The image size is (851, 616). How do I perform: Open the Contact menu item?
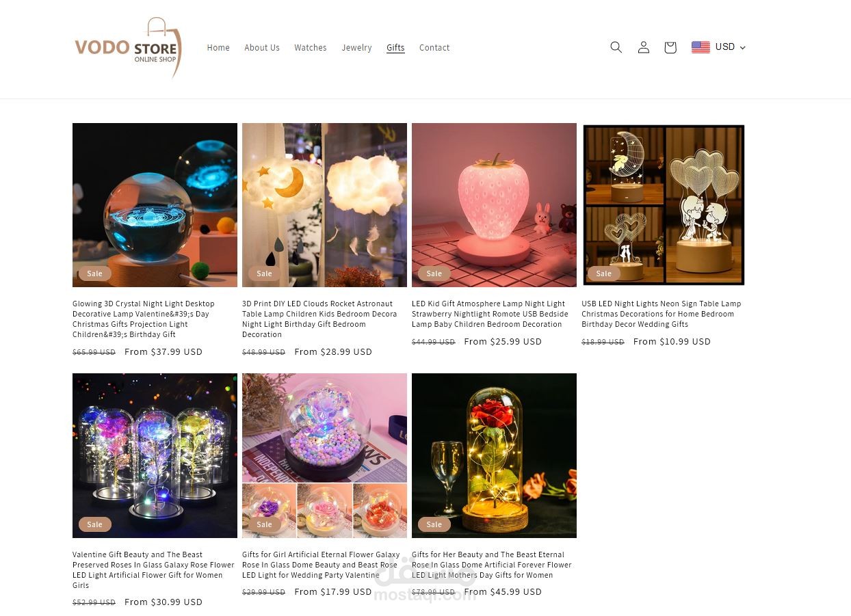pyautogui.click(x=434, y=48)
